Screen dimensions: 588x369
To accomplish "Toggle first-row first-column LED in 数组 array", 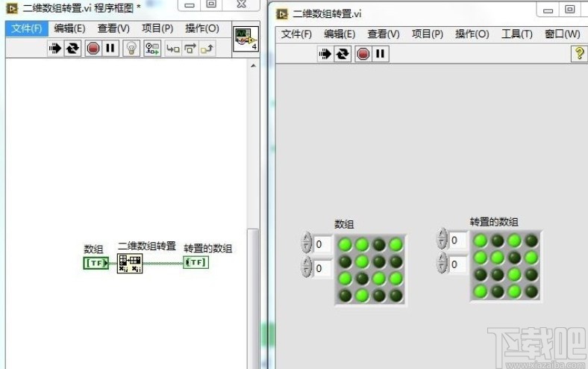I will pyautogui.click(x=345, y=245).
